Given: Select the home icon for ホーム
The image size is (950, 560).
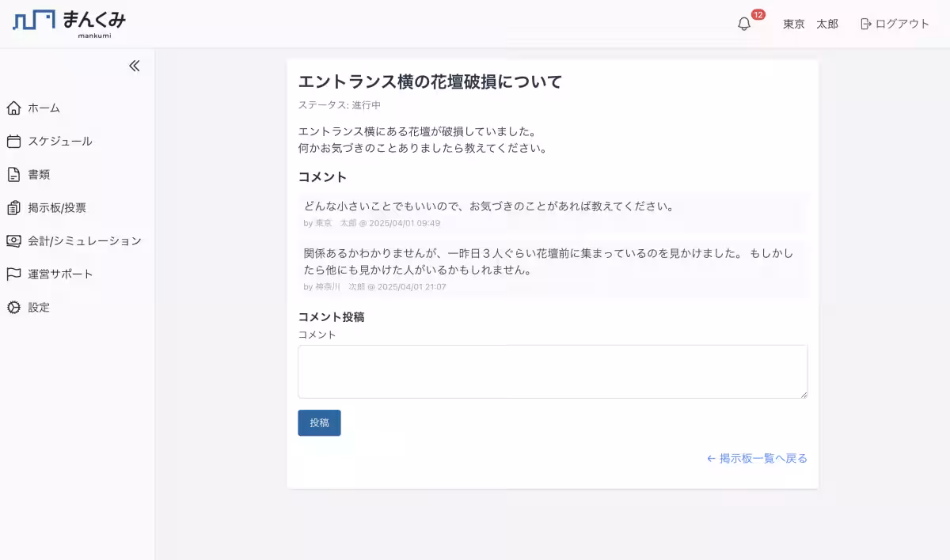Looking at the screenshot, I should pyautogui.click(x=12, y=108).
